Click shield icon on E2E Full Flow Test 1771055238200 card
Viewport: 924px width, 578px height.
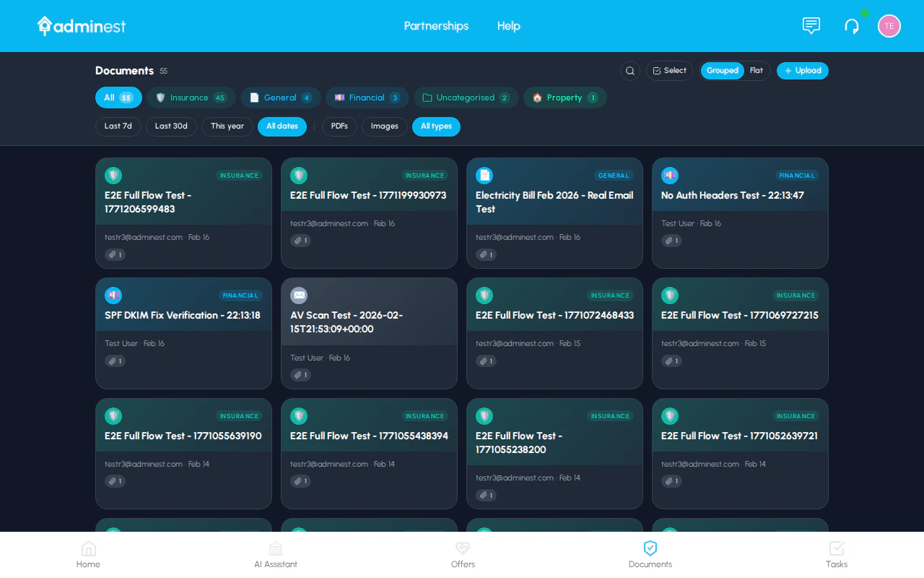[484, 416]
